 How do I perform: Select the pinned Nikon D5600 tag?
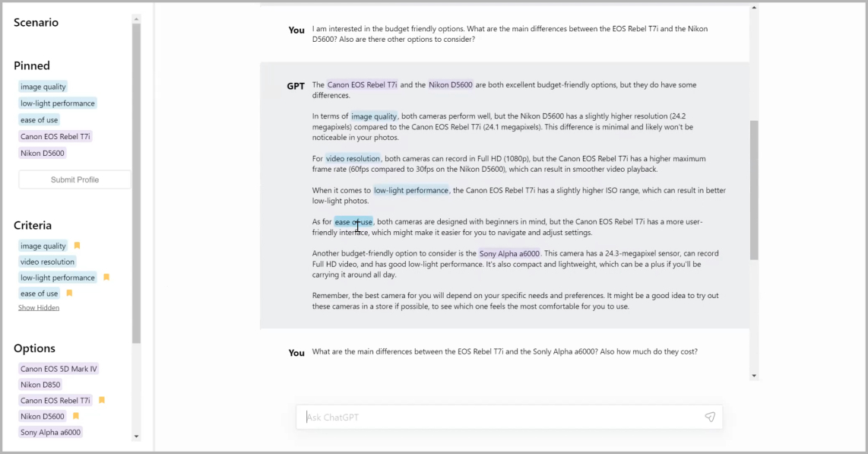click(x=43, y=153)
